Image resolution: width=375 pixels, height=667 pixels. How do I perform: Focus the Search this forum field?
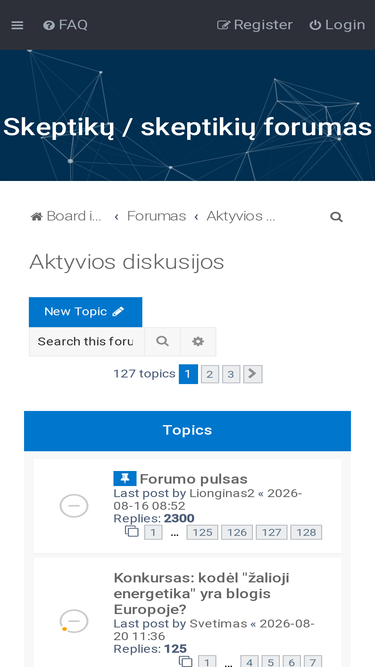(x=87, y=342)
